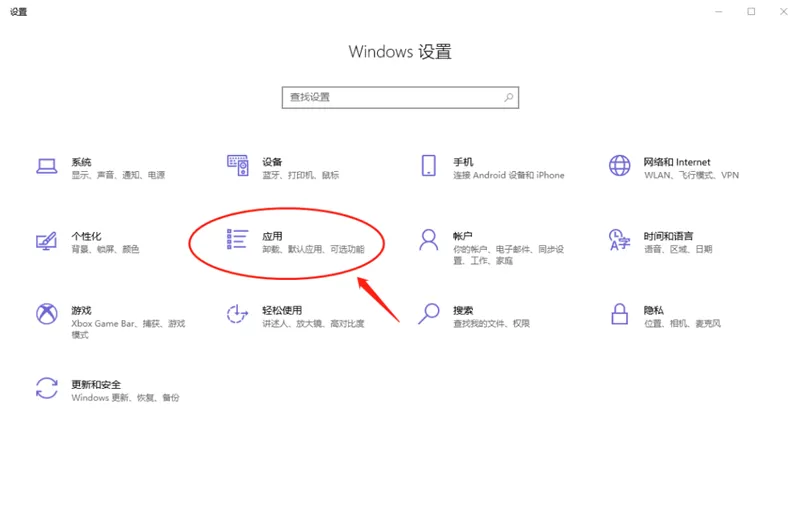Click the 轻松使用 dial icon
800x513 pixels.
point(237,314)
